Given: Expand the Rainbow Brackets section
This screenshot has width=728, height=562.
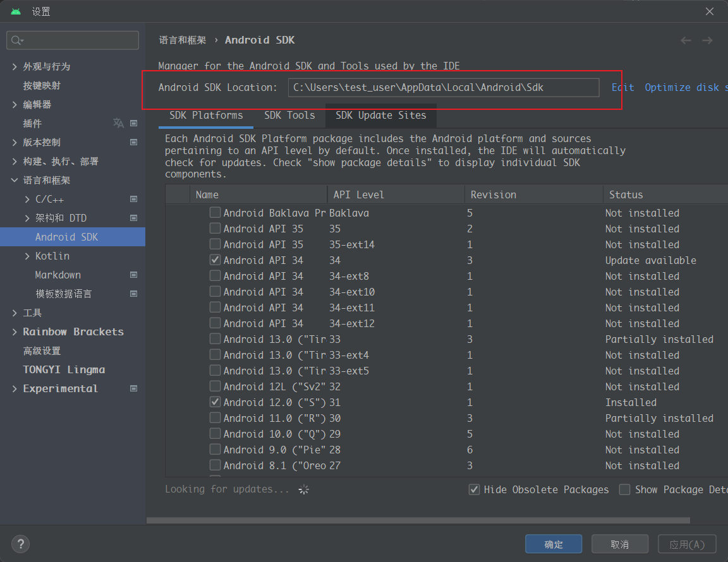Looking at the screenshot, I should tap(15, 332).
